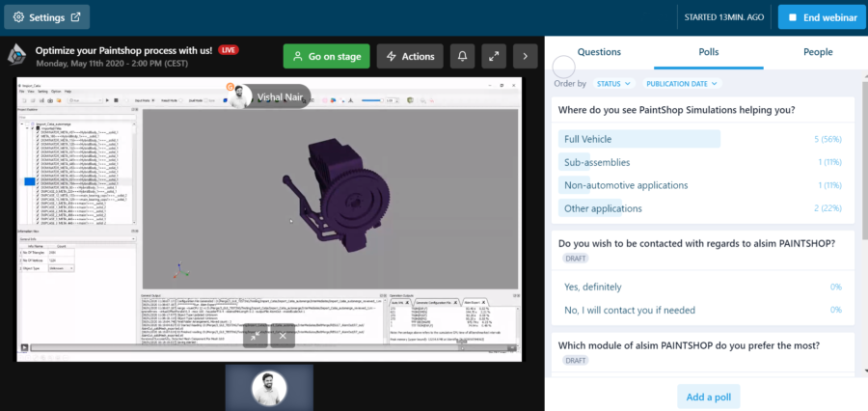868x411 pixels.
Task: Switch to the Polls tab
Action: 709,52
